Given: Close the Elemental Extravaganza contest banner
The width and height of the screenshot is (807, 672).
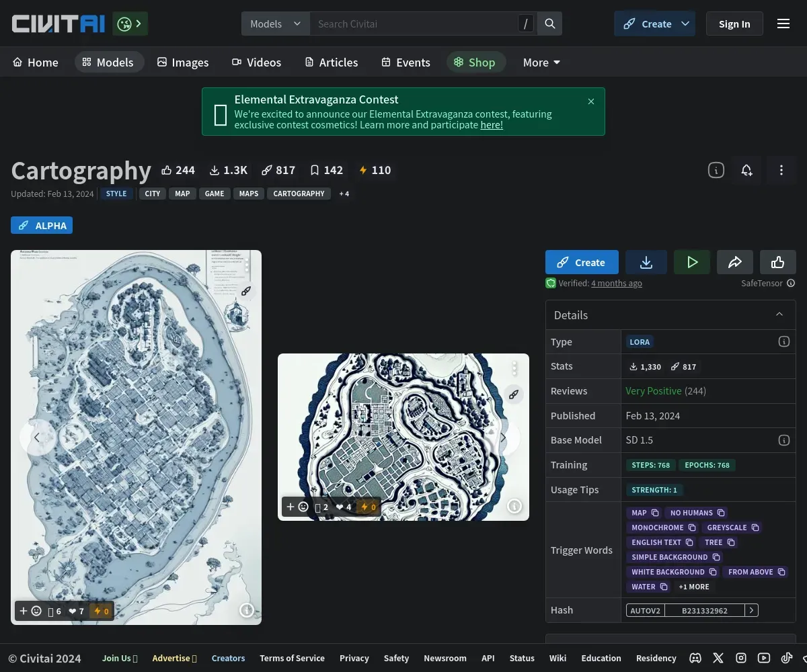Looking at the screenshot, I should [591, 101].
